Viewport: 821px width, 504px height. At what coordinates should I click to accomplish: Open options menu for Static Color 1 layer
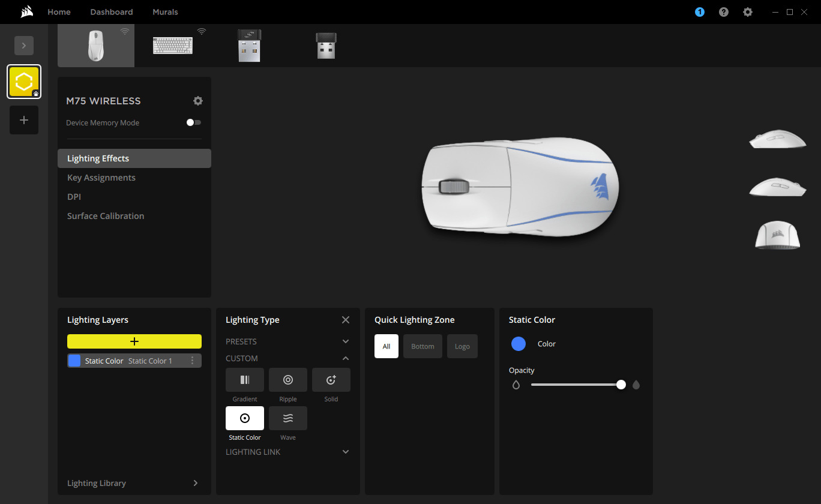click(x=193, y=361)
